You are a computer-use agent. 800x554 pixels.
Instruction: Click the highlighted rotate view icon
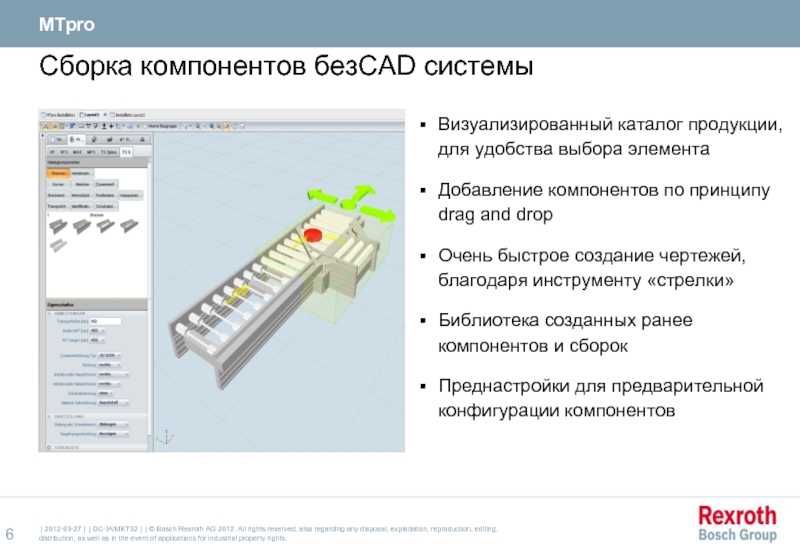[226, 126]
